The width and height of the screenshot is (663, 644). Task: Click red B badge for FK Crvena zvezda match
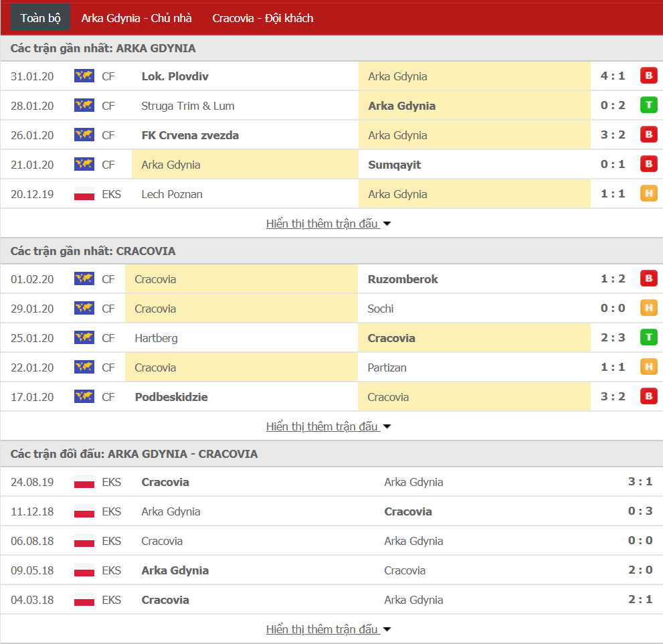point(649,135)
